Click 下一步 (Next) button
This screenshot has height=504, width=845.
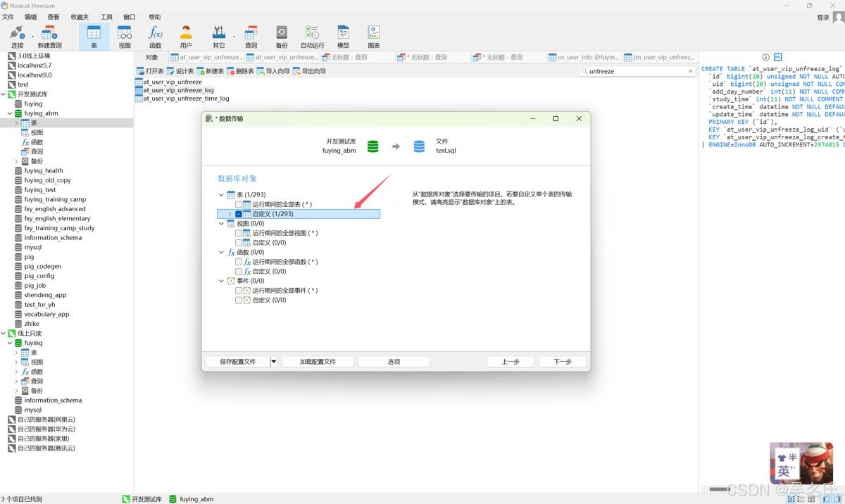(563, 362)
